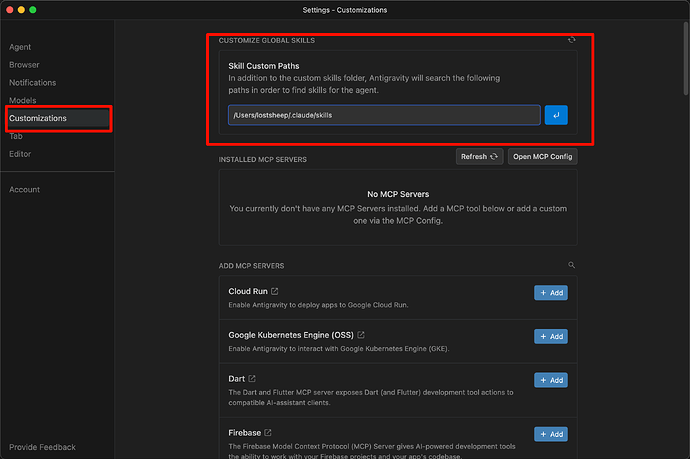
Task: Click the CUSTOMIZE GLOBAL SKILLS header
Action: [267, 40]
